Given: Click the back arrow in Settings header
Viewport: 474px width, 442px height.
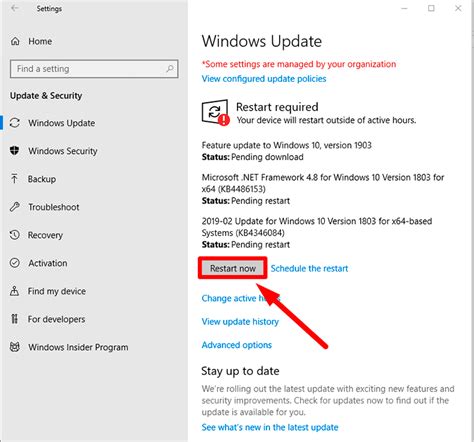Looking at the screenshot, I should [15, 8].
